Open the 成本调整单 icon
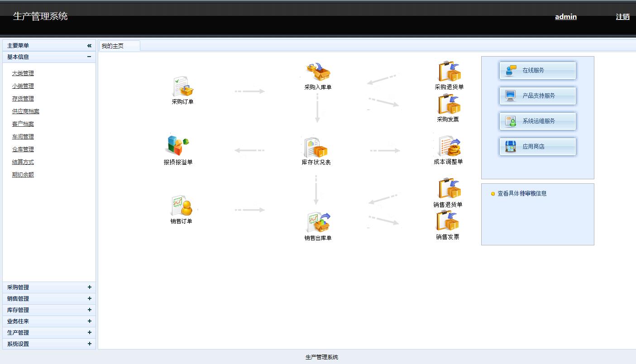636x364 pixels. 449,147
